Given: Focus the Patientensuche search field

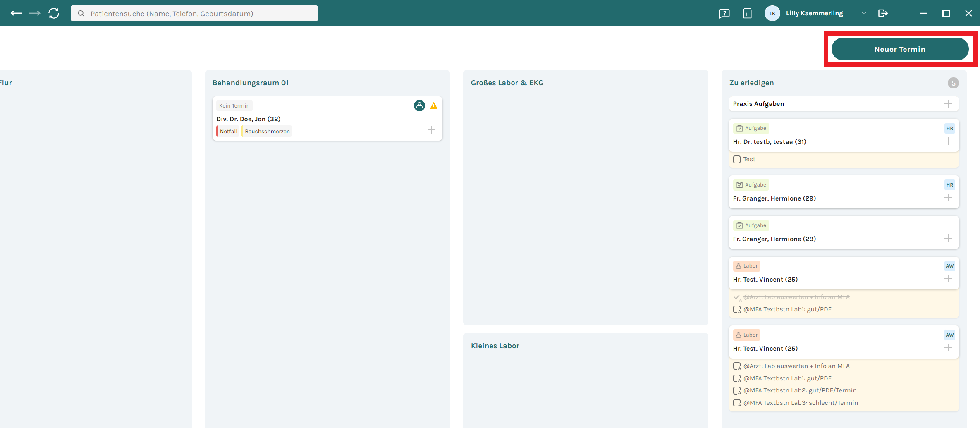Looking at the screenshot, I should tap(194, 13).
